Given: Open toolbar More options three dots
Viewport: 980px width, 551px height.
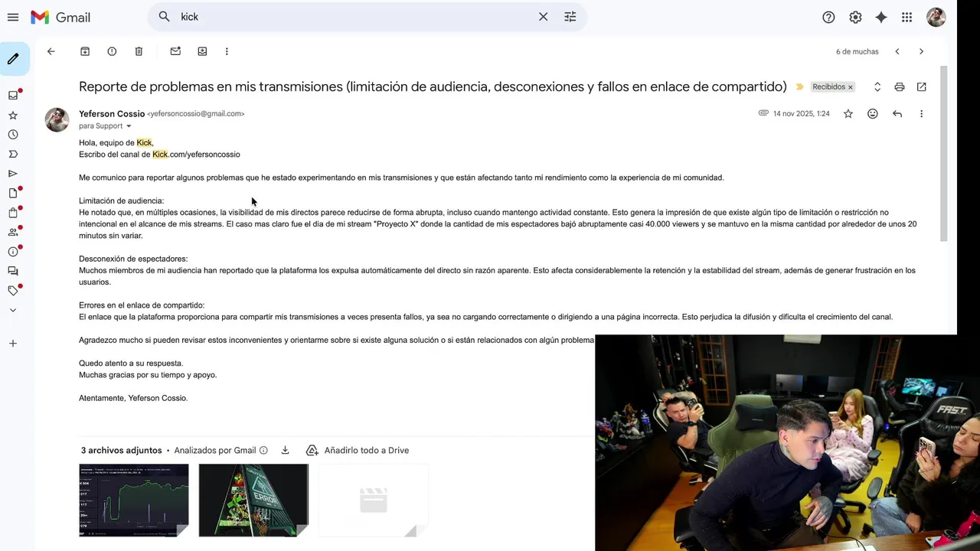Looking at the screenshot, I should point(227,51).
